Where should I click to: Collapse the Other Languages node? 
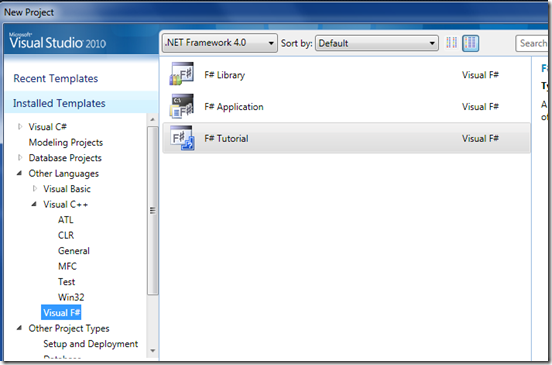[20, 173]
